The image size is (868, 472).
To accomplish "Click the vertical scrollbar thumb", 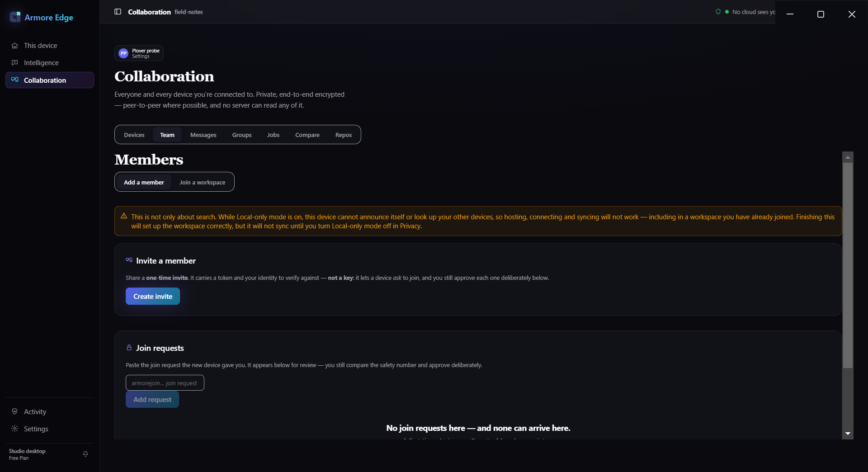I will 848,265.
